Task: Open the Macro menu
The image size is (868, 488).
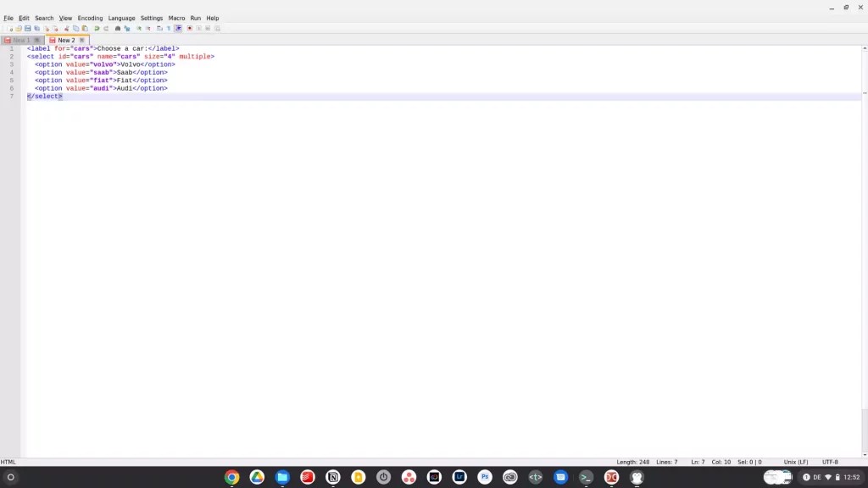Action: (176, 18)
